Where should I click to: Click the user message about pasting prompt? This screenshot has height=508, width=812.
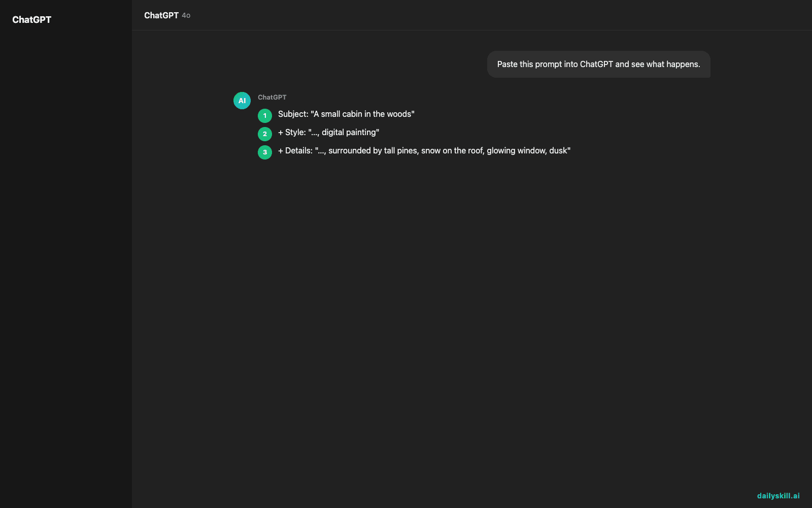click(x=598, y=64)
